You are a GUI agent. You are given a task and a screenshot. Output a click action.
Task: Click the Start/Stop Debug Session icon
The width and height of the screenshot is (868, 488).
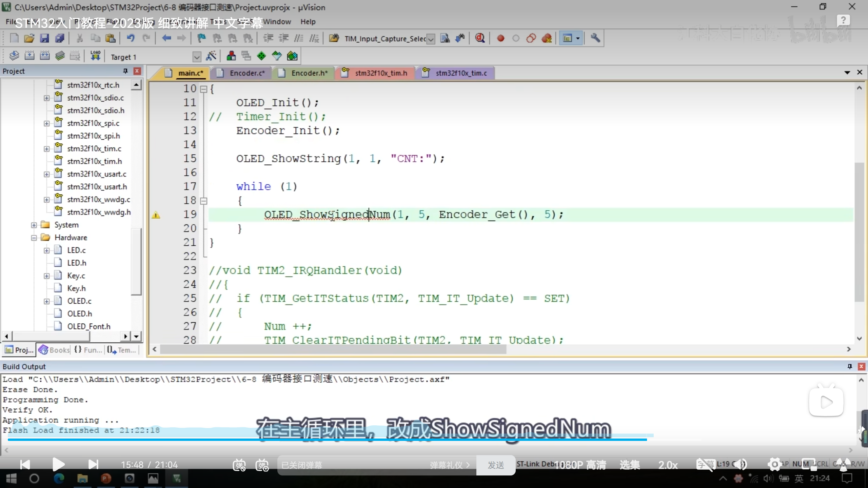[480, 38]
